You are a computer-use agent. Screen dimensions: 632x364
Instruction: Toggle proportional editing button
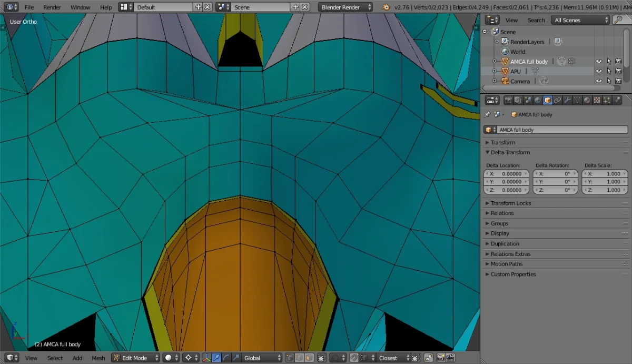pos(339,358)
